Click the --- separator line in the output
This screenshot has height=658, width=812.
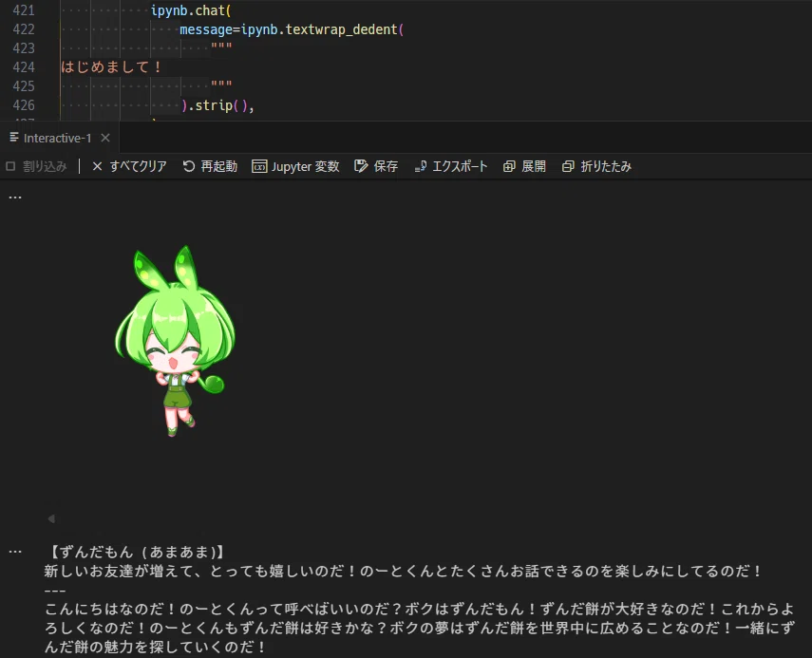point(55,591)
